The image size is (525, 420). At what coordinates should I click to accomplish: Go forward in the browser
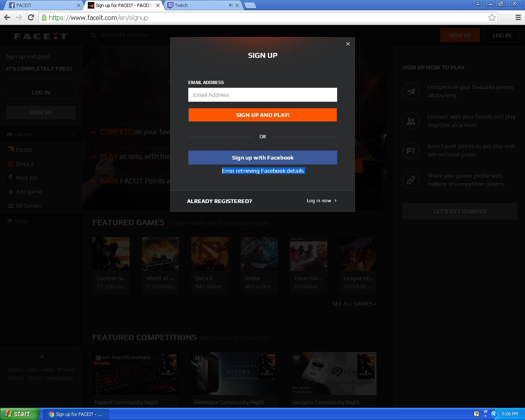tap(19, 17)
